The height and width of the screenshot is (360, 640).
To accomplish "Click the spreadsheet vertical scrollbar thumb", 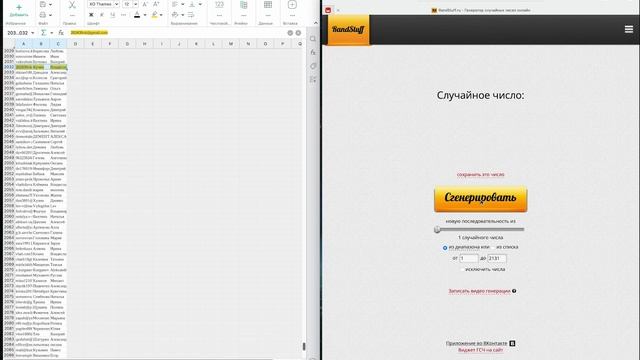I will tap(304, 346).
